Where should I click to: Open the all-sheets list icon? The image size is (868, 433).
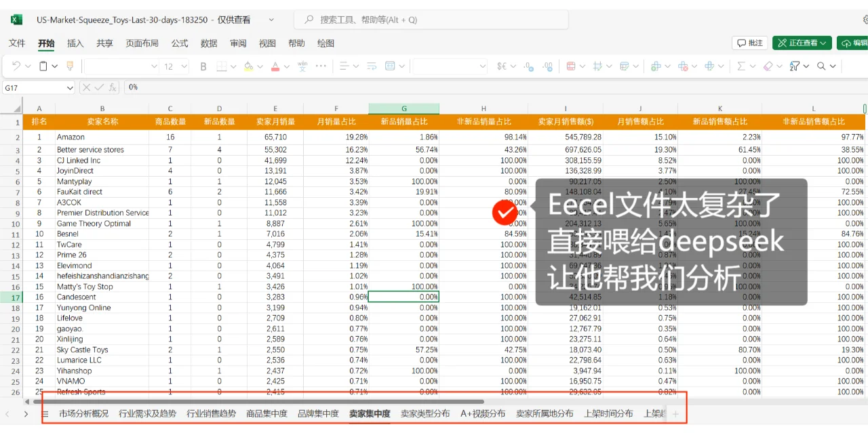coord(45,413)
